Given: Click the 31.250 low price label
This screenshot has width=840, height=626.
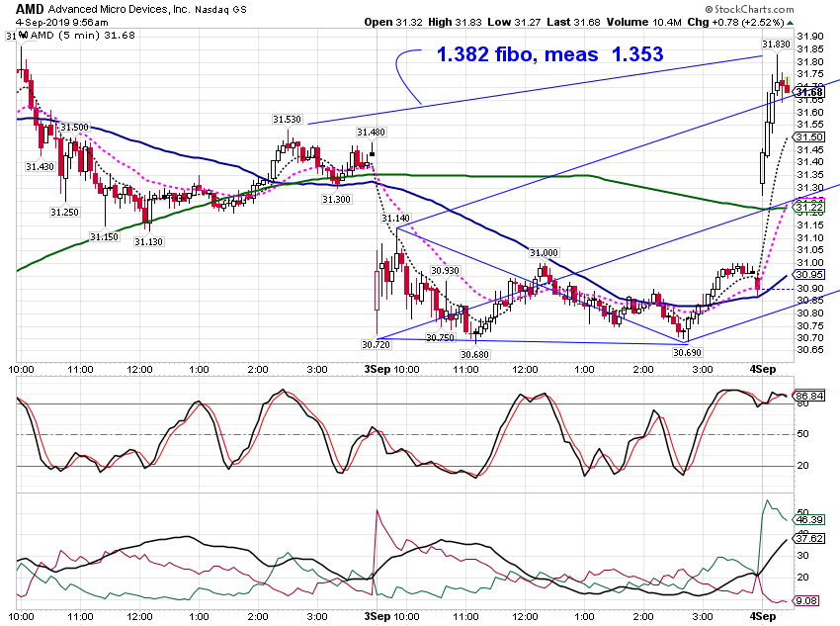Looking at the screenshot, I should (64, 213).
